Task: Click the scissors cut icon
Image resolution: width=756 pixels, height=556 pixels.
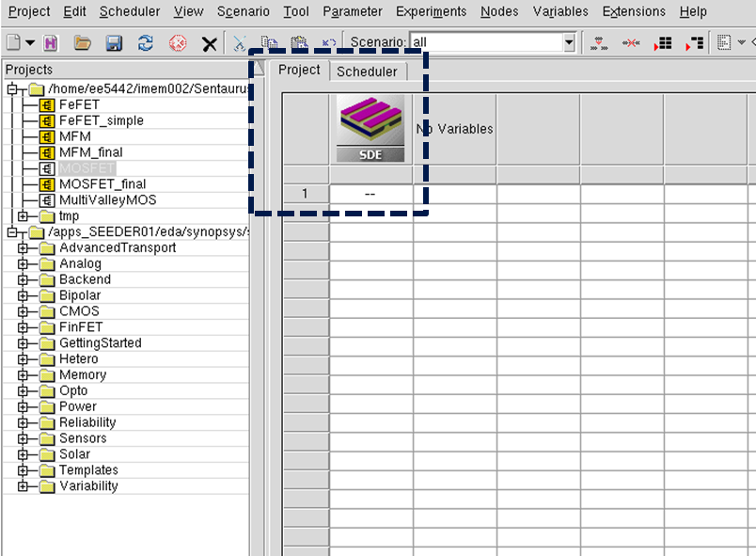Action: pyautogui.click(x=240, y=43)
